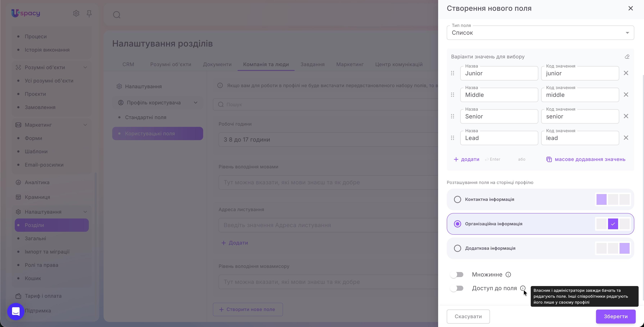Click the info icon next to Доступ до поля

[523, 288]
